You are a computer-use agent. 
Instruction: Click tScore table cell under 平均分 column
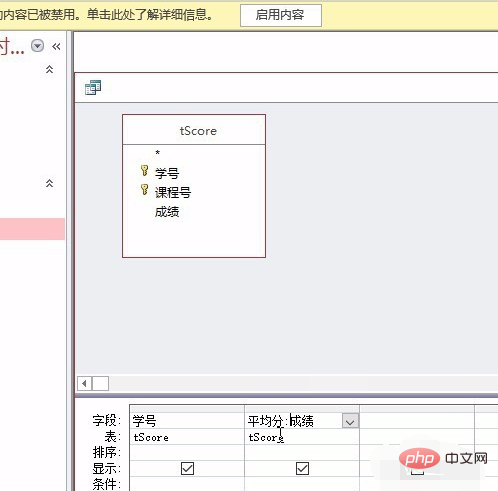point(302,437)
